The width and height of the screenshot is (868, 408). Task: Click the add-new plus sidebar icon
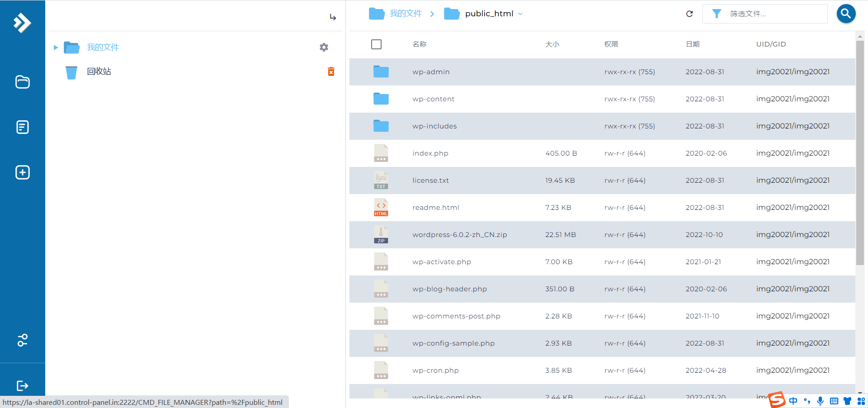pos(22,172)
